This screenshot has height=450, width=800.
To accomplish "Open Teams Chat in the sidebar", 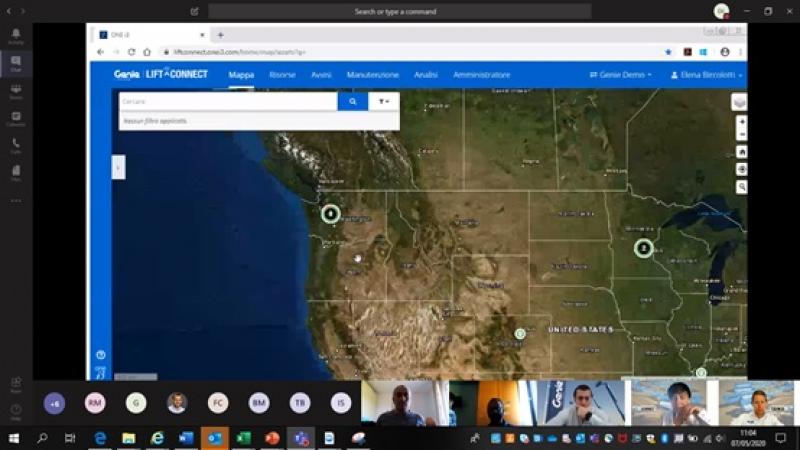I will 16,64.
